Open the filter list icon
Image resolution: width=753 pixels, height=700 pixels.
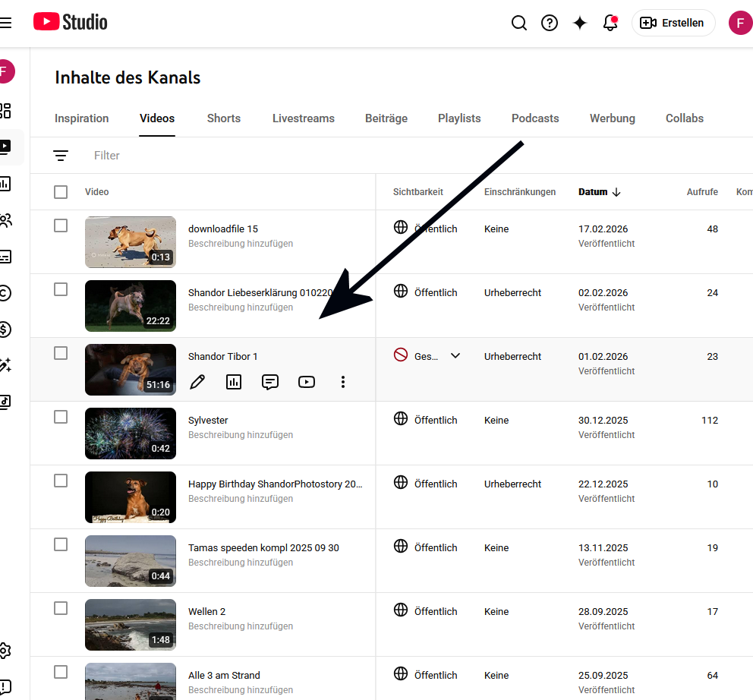61,156
